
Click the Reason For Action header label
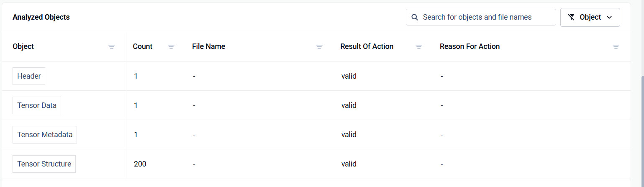click(470, 46)
